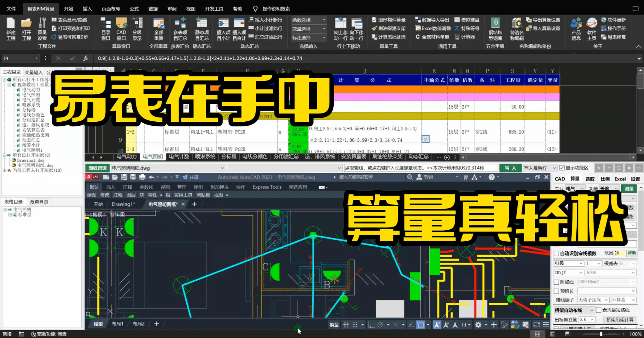The width and height of the screenshot is (644, 338).
Task: Switch to the 电气计数 sheet tab
Action: 179,157
